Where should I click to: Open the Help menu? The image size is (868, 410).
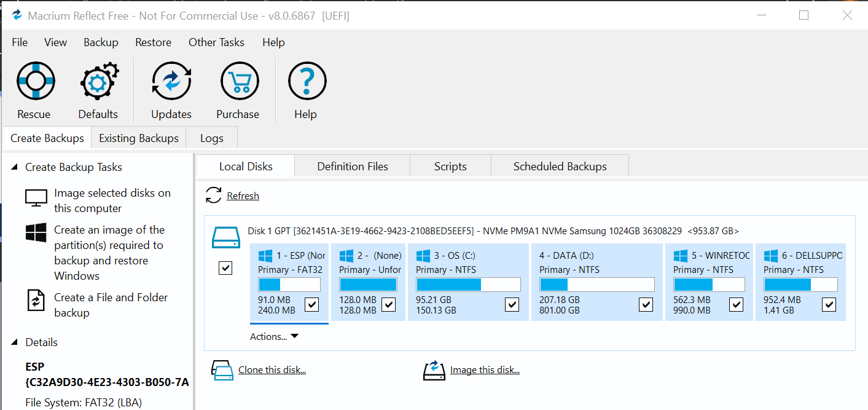[273, 42]
